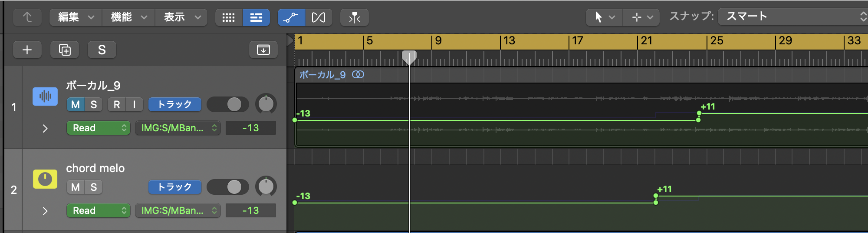Select the ボーカル_9 track name
The width and height of the screenshot is (868, 233).
pos(93,85)
